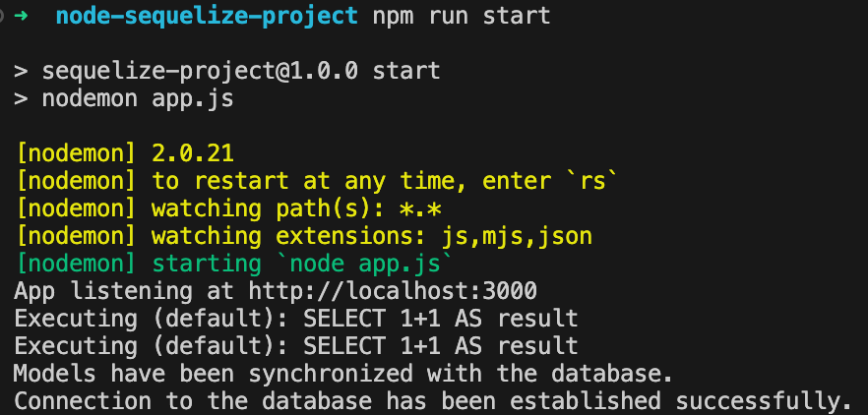Select the 'watching path(s): *.*' line
This screenshot has width=868, height=415.
(229, 208)
